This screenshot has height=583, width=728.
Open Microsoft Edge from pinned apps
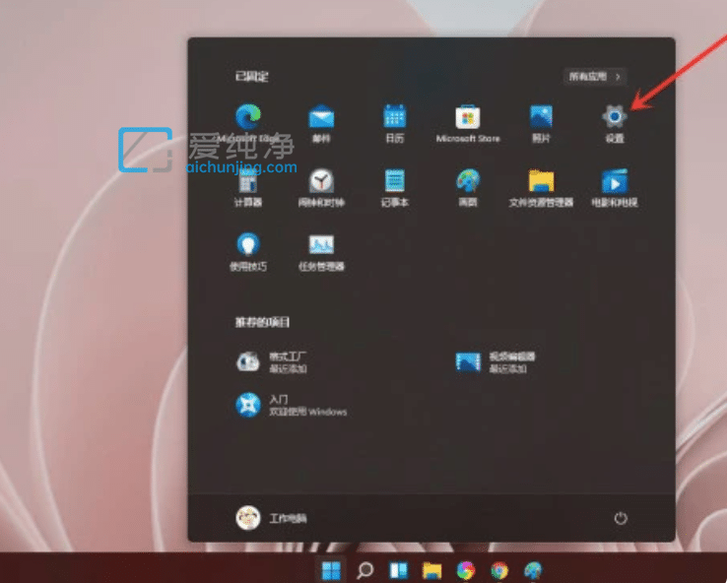tap(248, 117)
